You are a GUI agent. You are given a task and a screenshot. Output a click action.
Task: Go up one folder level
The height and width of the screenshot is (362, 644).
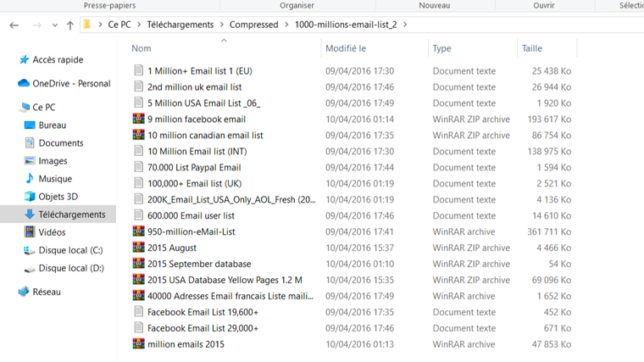coord(70,25)
